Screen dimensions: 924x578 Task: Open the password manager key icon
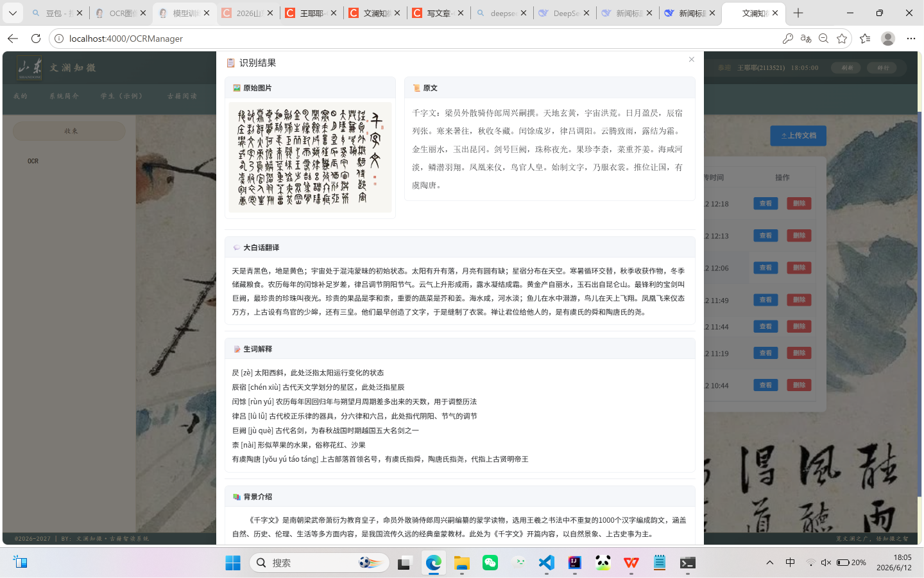[788, 39]
